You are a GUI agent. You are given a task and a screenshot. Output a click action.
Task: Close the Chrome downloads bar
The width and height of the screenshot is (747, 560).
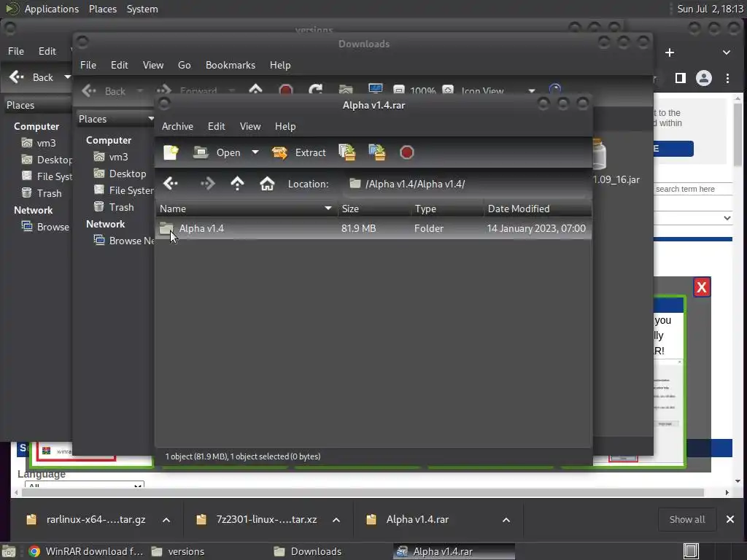pos(729,519)
